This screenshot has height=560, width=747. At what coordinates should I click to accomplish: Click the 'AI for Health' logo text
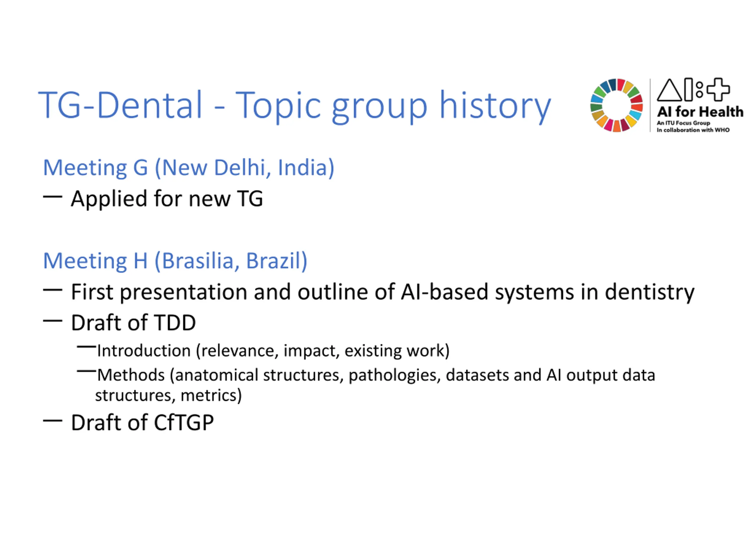[x=700, y=112]
